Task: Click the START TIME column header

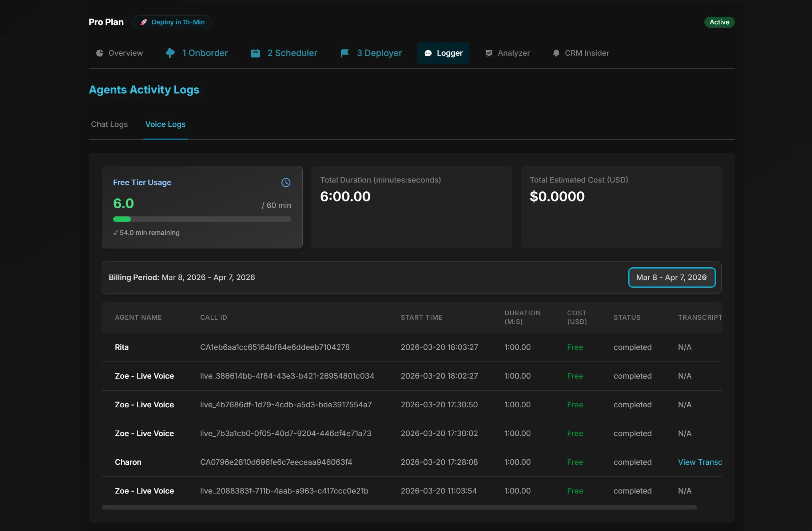Action: point(422,318)
